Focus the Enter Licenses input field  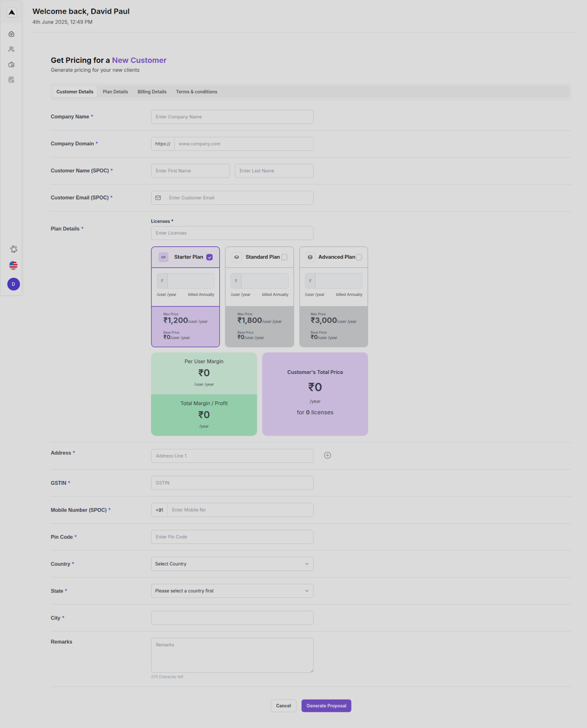232,233
